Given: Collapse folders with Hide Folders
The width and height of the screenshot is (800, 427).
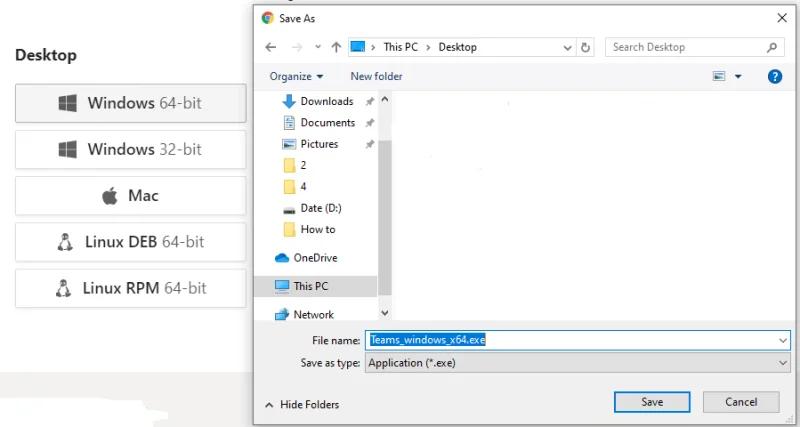Looking at the screenshot, I should click(x=302, y=405).
